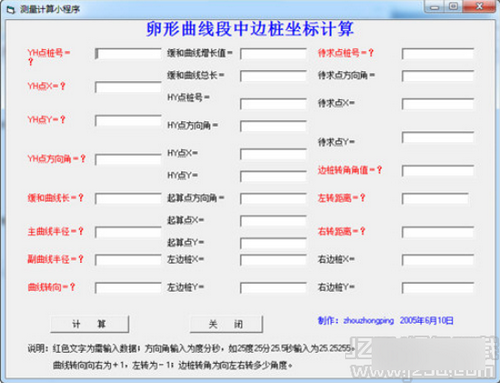Click the 副曲线半径 input field

pos(128,260)
